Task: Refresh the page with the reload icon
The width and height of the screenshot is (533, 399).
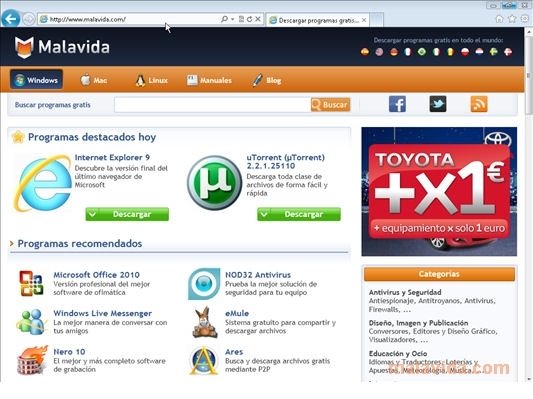Action: tap(250, 19)
